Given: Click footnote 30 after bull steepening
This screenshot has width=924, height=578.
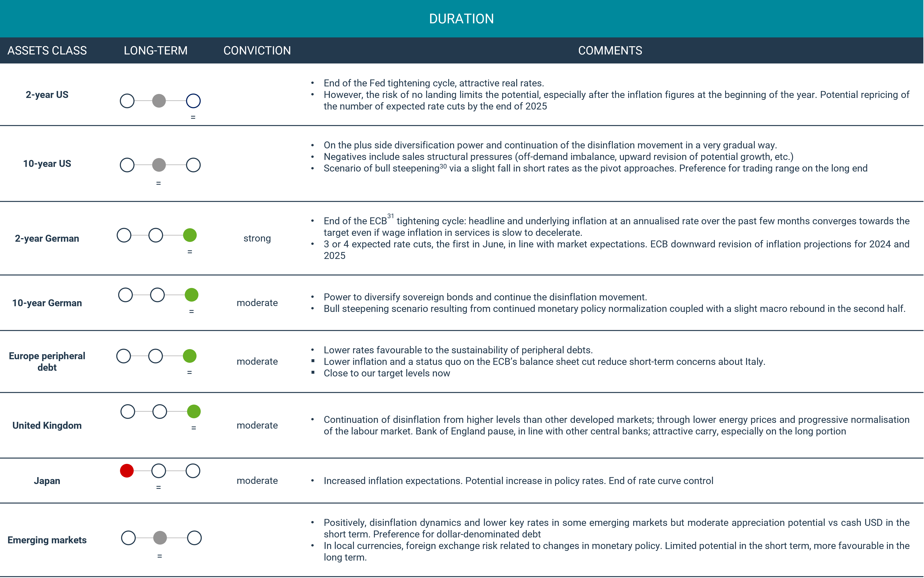Looking at the screenshot, I should pyautogui.click(x=443, y=166).
